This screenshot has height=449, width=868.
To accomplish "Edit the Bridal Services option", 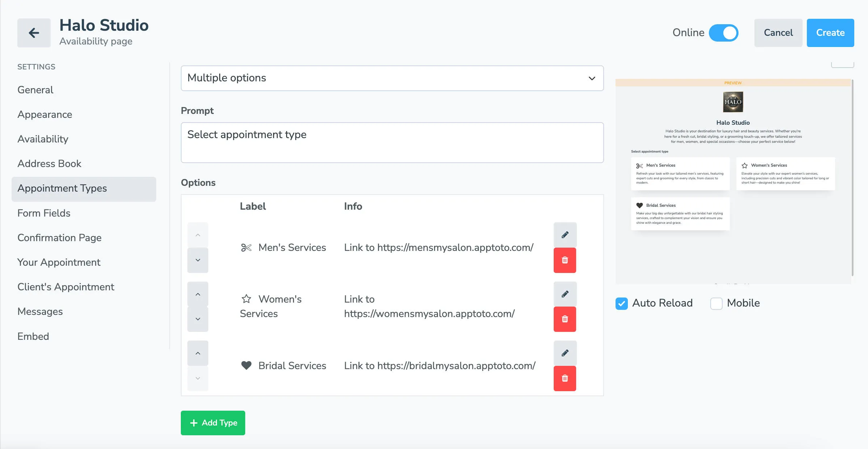I will tap(565, 353).
